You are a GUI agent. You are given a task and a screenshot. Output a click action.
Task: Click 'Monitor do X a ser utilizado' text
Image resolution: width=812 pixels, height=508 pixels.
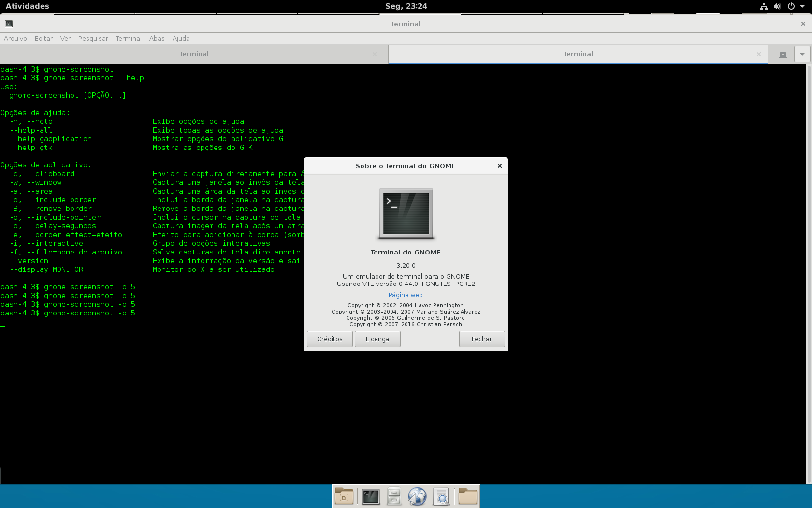[214, 269]
